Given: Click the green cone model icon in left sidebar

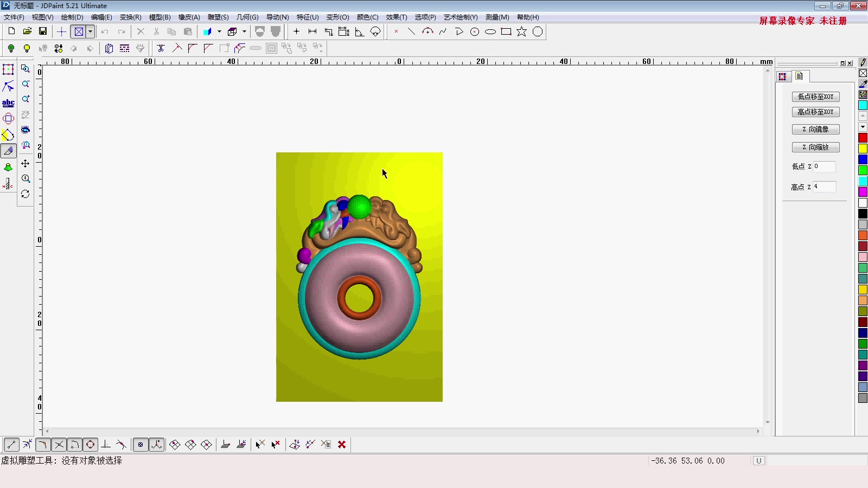Looking at the screenshot, I should pos(8,167).
